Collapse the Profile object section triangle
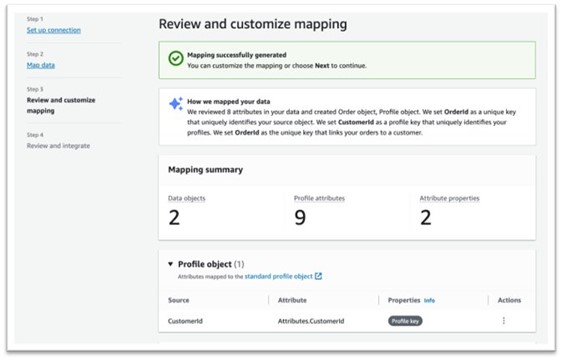Viewport: 562px width, 360px height. [171, 264]
